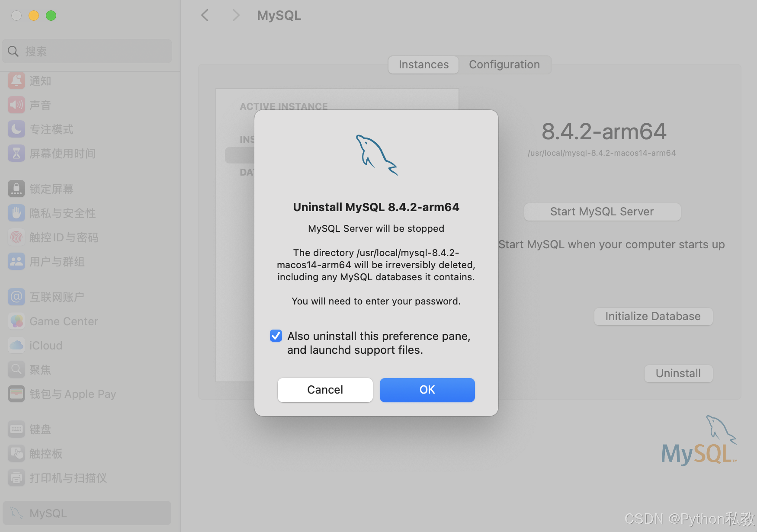Image resolution: width=757 pixels, height=532 pixels.
Task: Click the Start MySQL Server button
Action: point(602,212)
